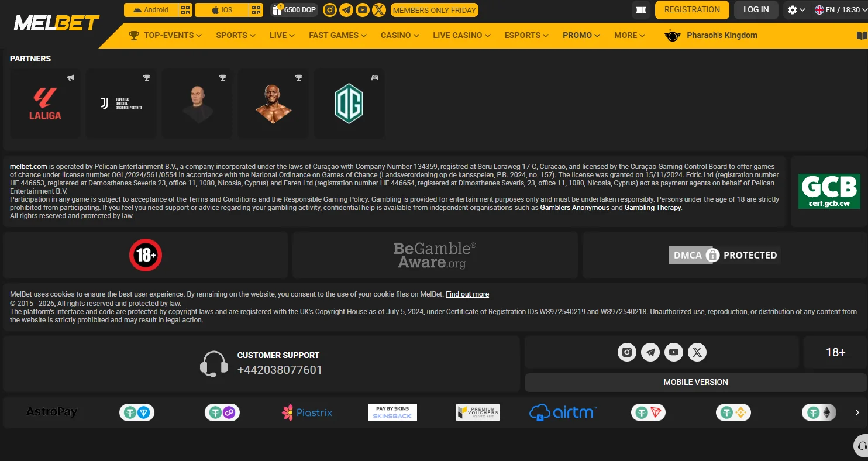
Task: Expand the ESPORTS menu
Action: (526, 35)
